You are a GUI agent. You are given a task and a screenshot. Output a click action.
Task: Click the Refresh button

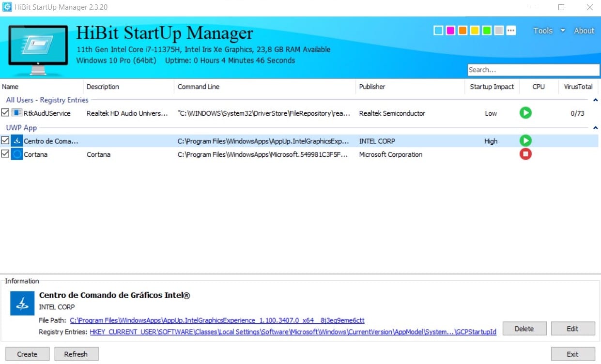click(76, 354)
